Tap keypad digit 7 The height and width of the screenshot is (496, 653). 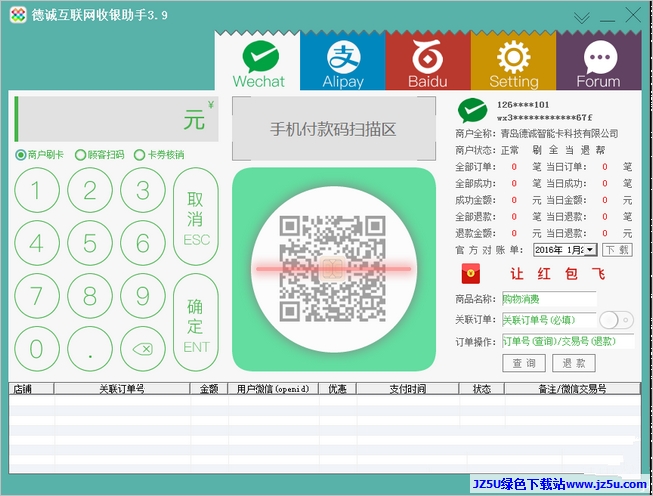click(x=37, y=296)
